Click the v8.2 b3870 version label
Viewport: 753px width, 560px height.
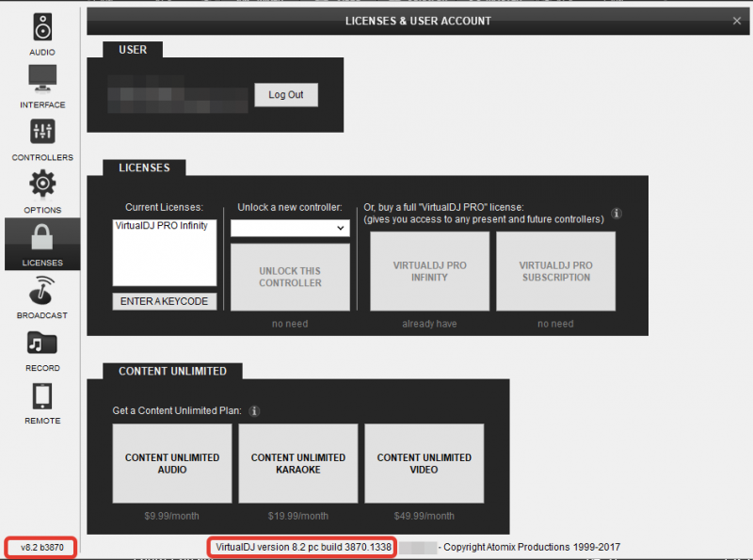(x=41, y=547)
